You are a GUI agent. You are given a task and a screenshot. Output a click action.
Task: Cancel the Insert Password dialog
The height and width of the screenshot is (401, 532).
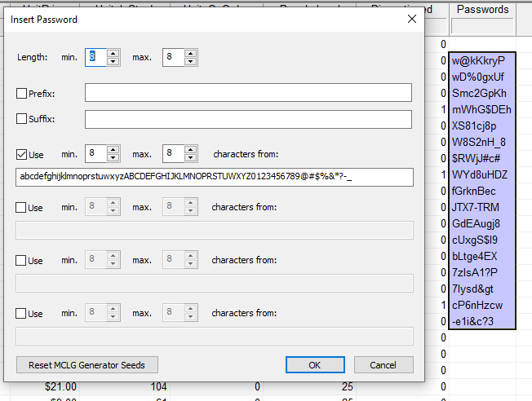383,365
